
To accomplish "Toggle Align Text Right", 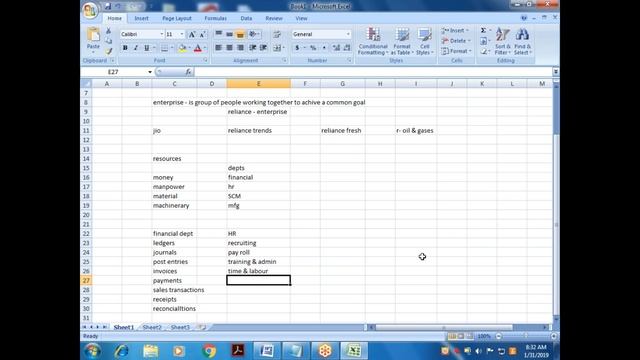I will point(240,48).
